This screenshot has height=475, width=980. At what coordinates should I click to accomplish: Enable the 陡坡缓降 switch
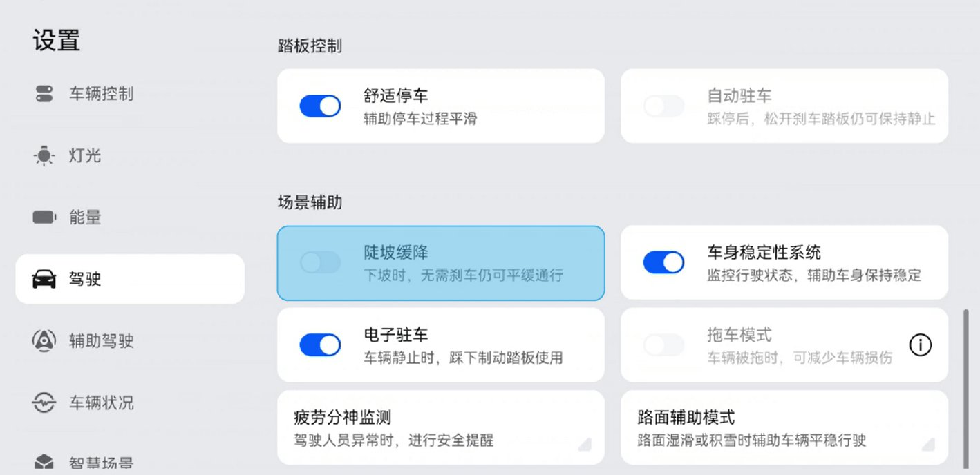pyautogui.click(x=320, y=262)
